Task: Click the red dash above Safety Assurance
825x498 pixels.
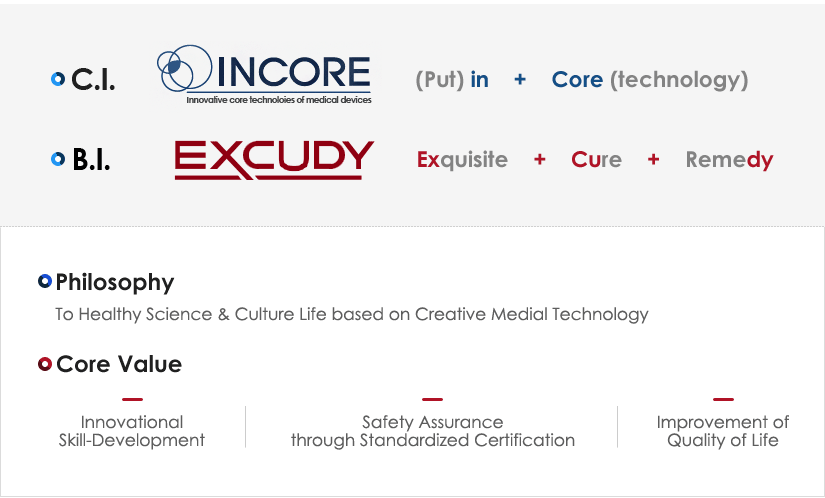Action: [432, 399]
